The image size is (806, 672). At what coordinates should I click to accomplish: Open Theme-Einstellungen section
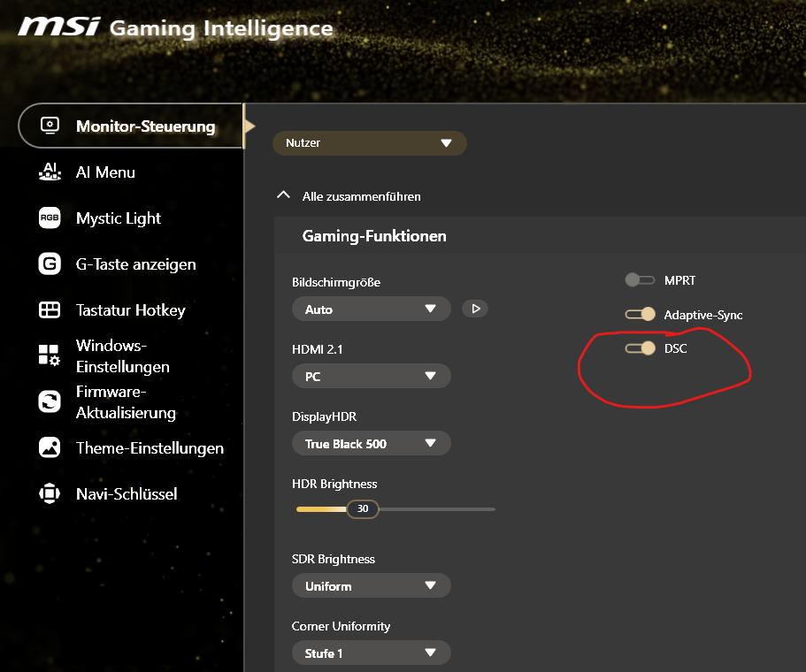(x=150, y=448)
